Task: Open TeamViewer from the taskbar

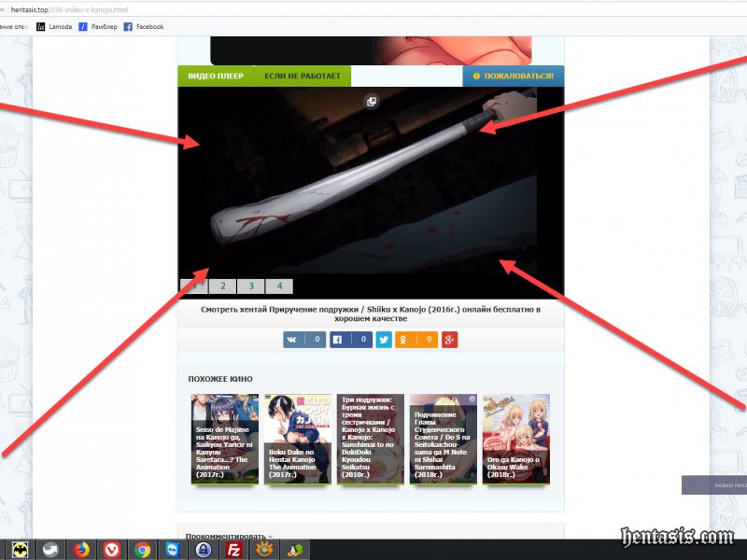Action: tap(173, 550)
